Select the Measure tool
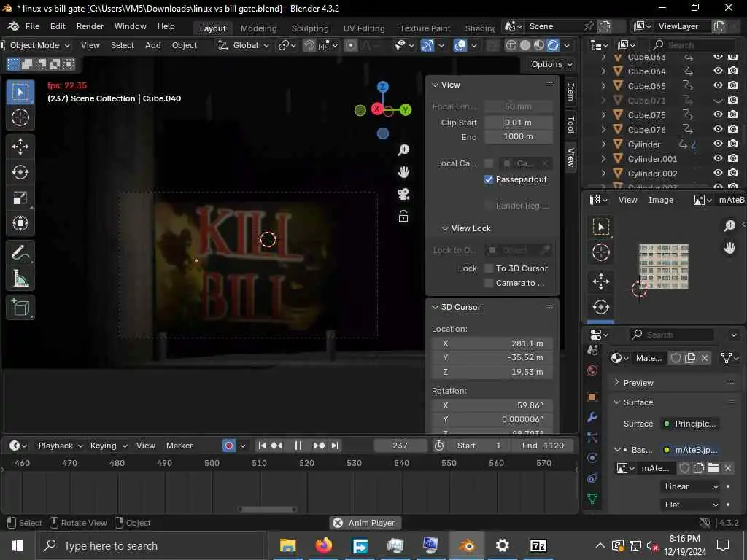The image size is (747, 560). (x=20, y=278)
